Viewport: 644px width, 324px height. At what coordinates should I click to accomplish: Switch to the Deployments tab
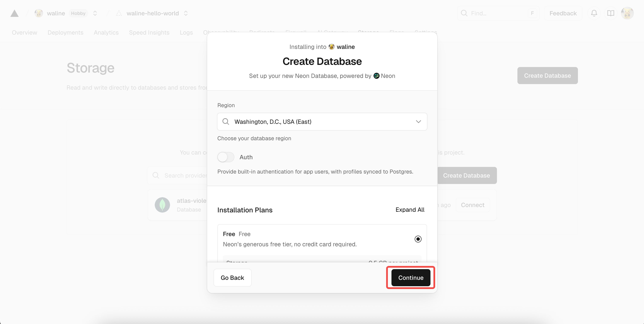[65, 33]
